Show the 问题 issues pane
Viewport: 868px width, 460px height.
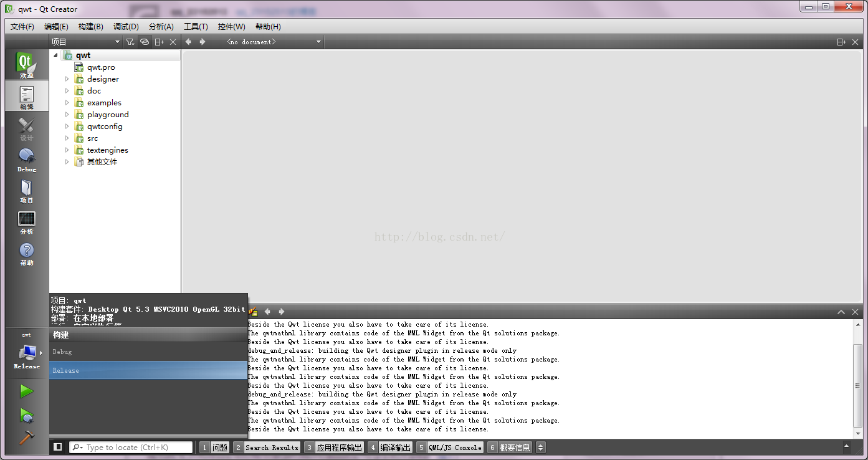click(x=214, y=448)
